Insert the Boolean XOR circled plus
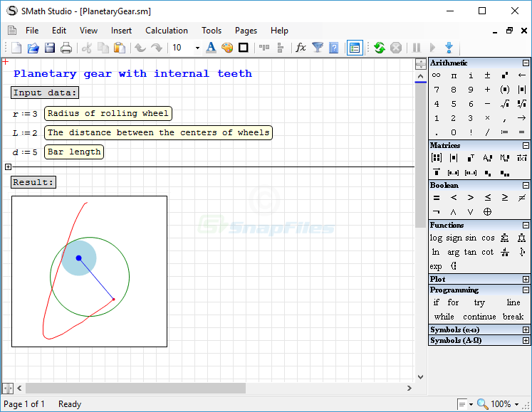Image resolution: width=532 pixels, height=412 pixels. pyautogui.click(x=487, y=212)
